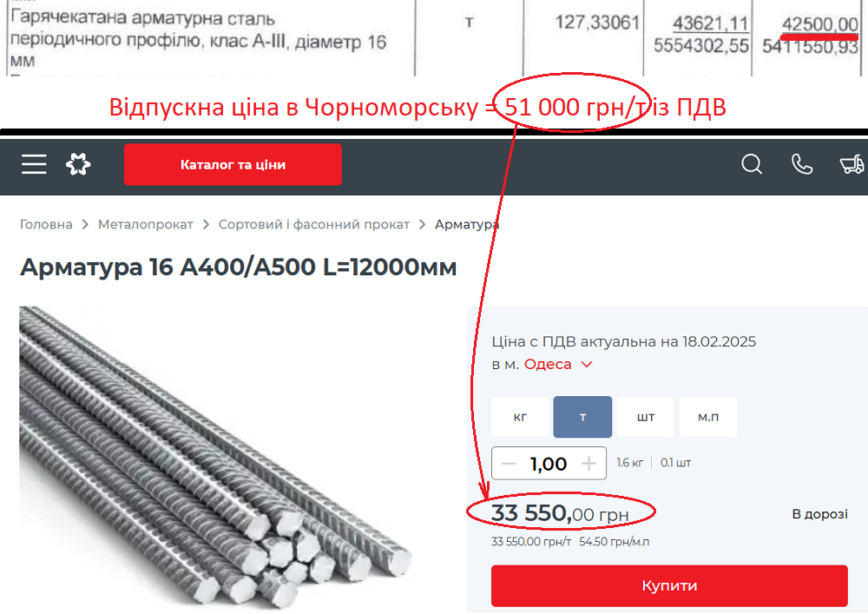Image resolution: width=868 pixels, height=614 pixels.
Task: Expand the Одеса city dropdown
Action: coord(558,364)
